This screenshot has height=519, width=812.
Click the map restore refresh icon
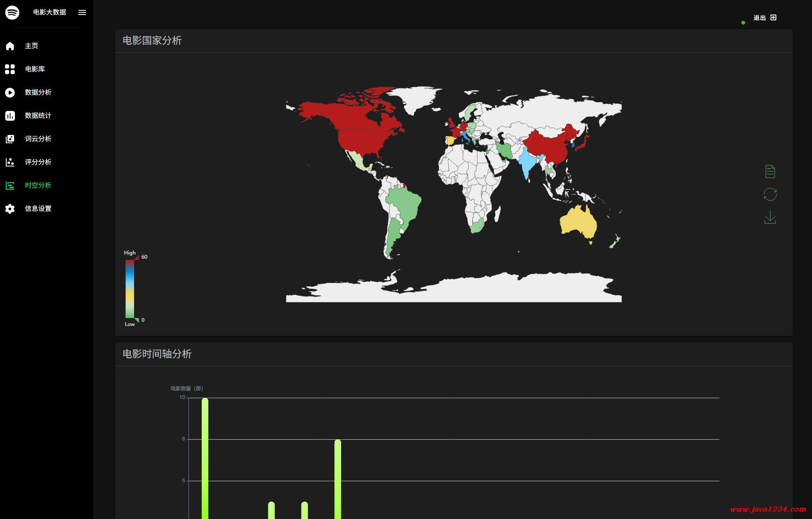point(770,194)
